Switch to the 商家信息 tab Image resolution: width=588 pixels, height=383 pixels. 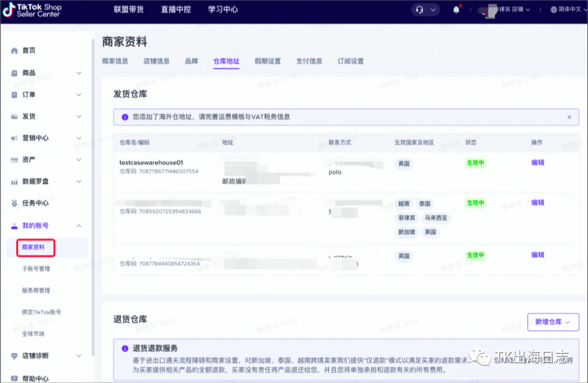tap(115, 61)
